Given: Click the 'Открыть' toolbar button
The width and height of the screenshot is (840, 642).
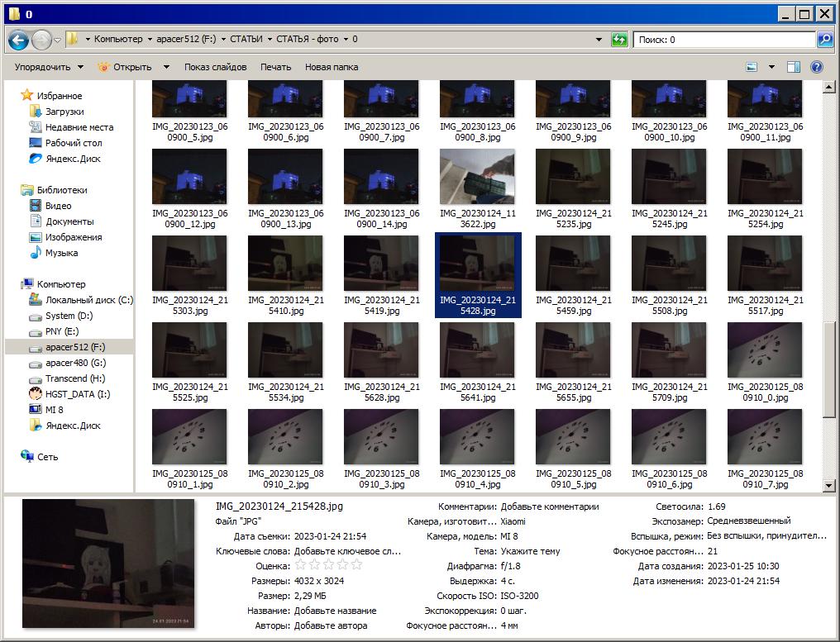Looking at the screenshot, I should [126, 67].
